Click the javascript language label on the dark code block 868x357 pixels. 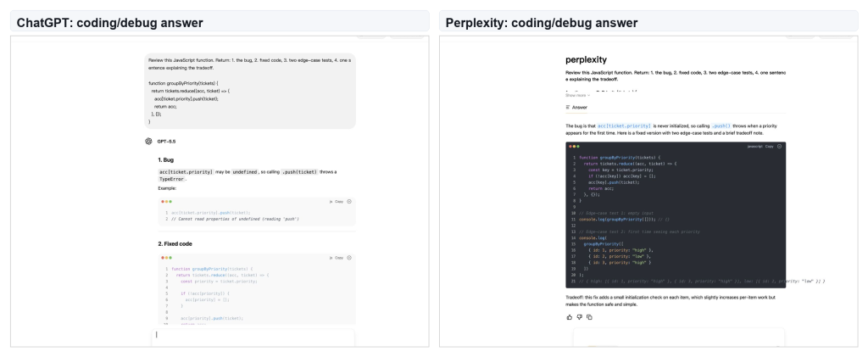[x=755, y=146]
